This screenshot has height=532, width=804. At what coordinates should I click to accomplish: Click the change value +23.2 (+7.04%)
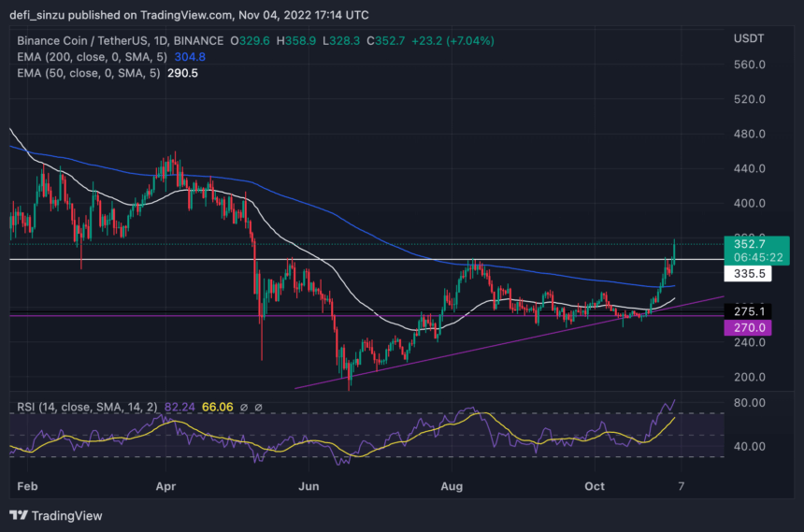pos(452,41)
